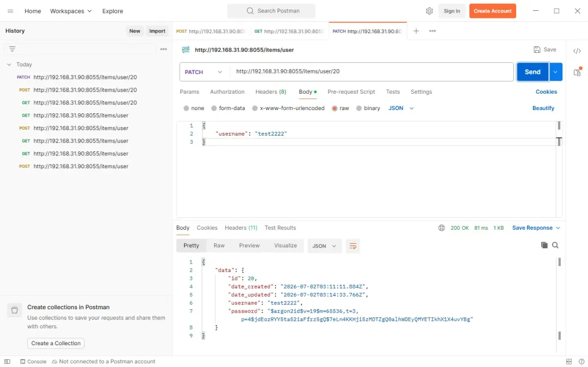Expand the Send button arrow options
Screen dimensions: 588x367
coord(555,72)
